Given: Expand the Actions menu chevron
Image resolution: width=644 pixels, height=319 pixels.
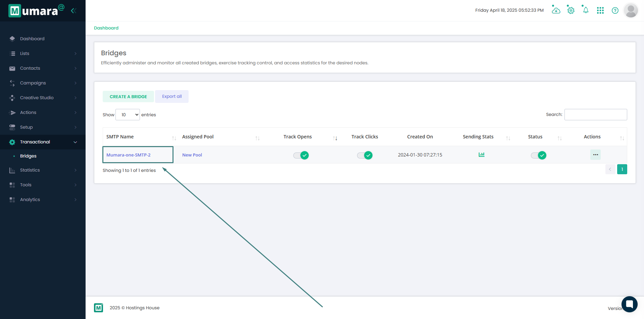Looking at the screenshot, I should (x=76, y=113).
